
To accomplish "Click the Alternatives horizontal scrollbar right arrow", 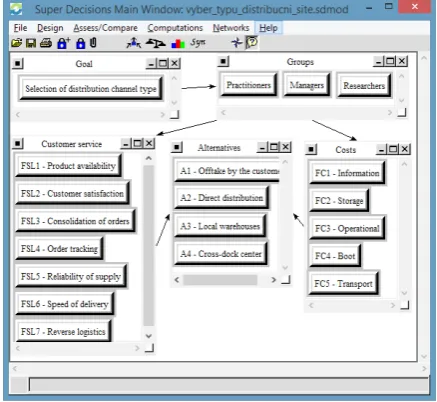I will pyautogui.click(x=274, y=280).
